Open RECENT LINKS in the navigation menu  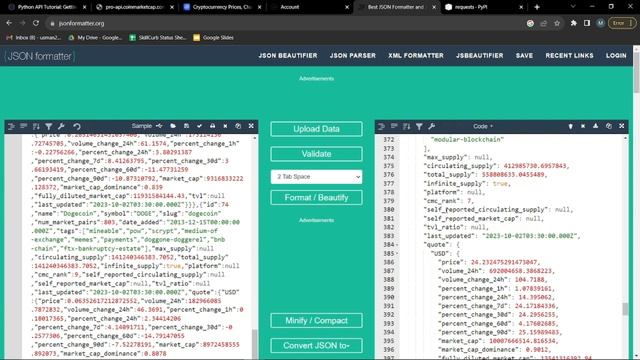tap(569, 56)
